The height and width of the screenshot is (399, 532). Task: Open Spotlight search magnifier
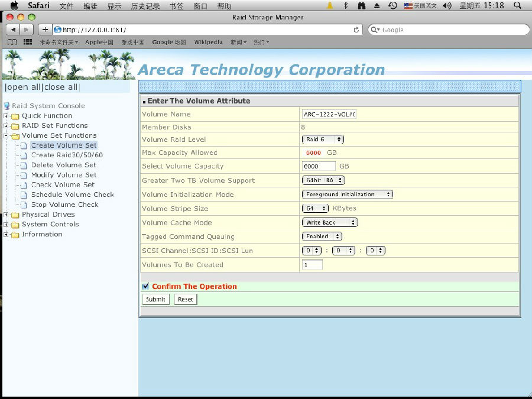517,5
